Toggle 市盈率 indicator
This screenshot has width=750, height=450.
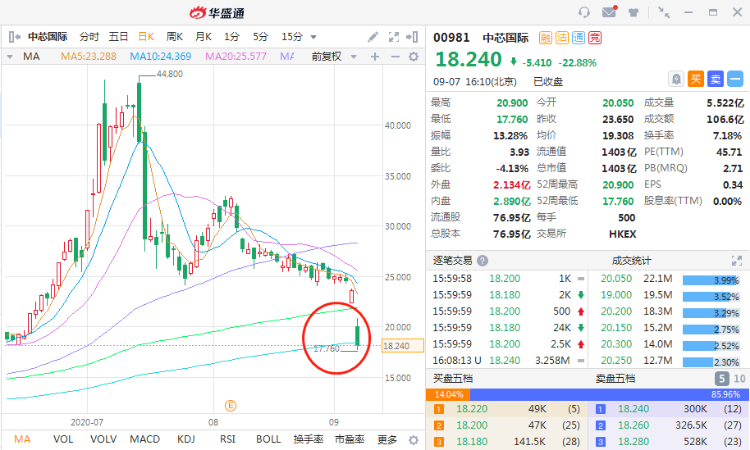350,439
